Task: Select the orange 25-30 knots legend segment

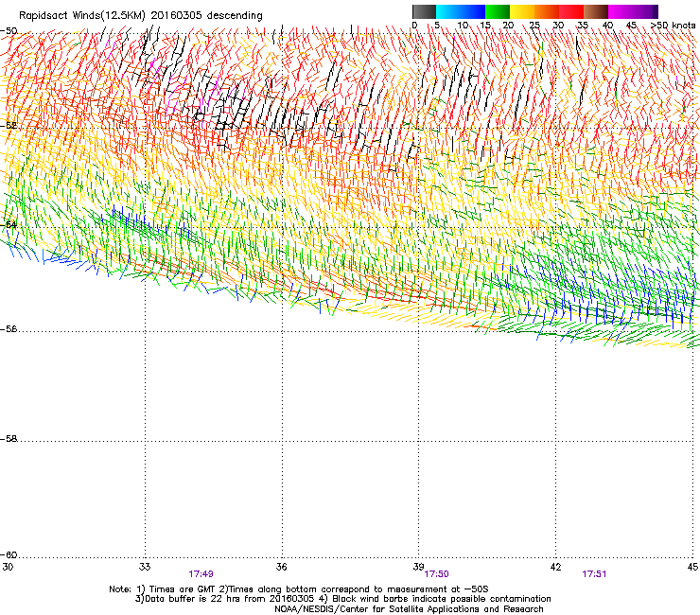Action: point(547,11)
